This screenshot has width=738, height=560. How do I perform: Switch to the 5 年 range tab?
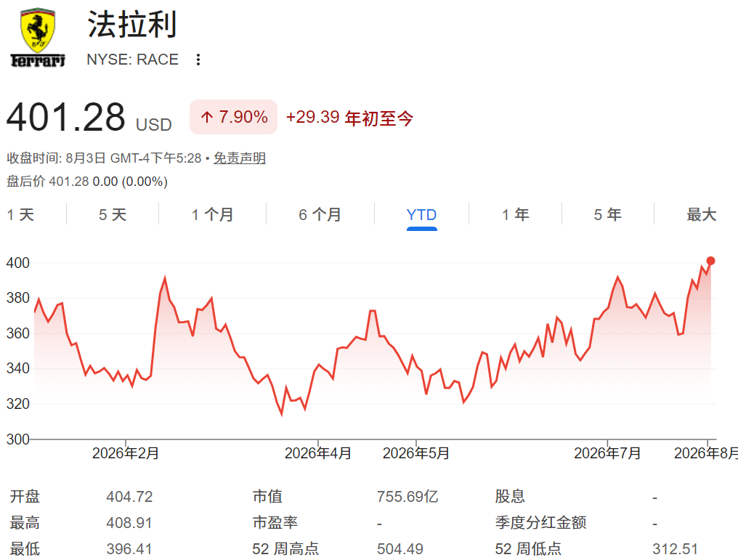(x=608, y=214)
